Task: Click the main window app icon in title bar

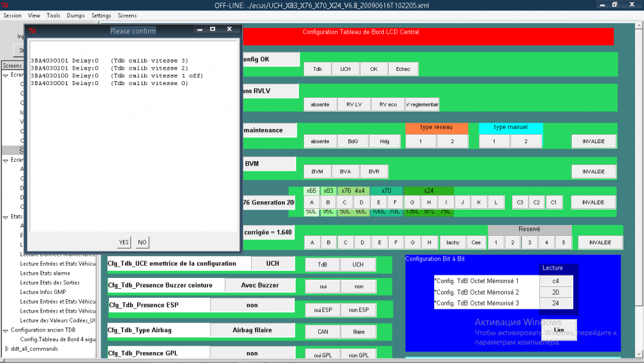Action: point(5,5)
